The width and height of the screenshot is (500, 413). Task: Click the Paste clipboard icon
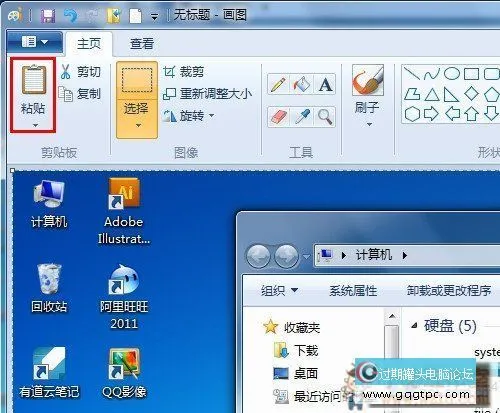(x=33, y=80)
